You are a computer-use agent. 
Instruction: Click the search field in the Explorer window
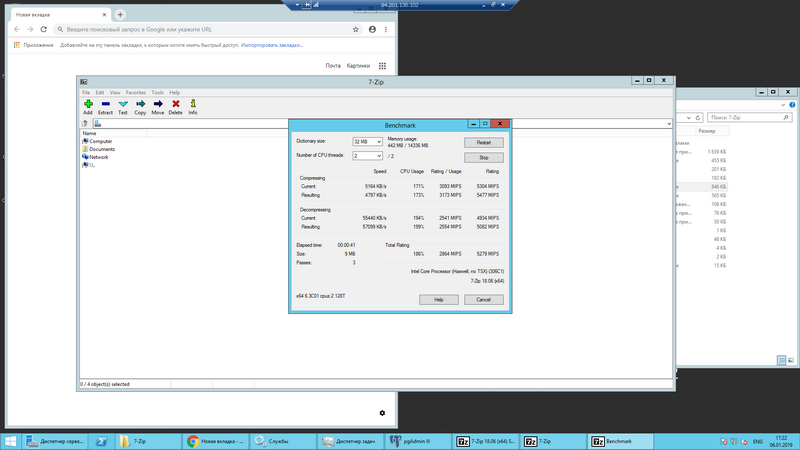(x=749, y=117)
